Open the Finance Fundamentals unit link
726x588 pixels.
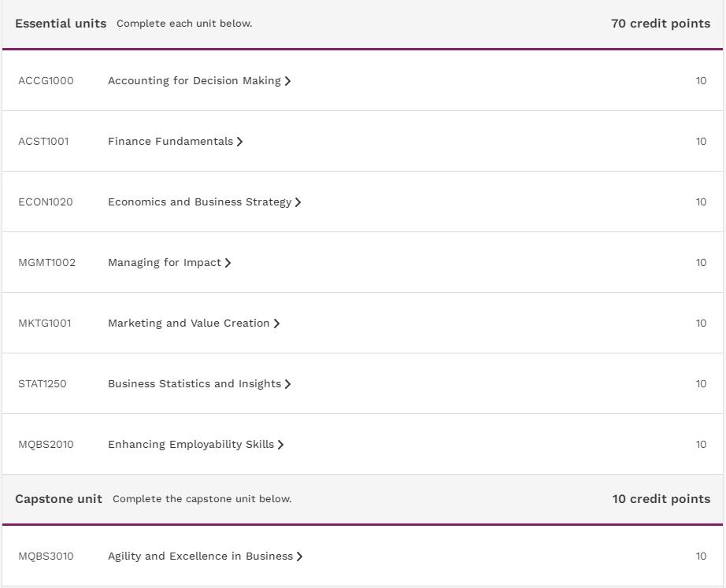[170, 141]
